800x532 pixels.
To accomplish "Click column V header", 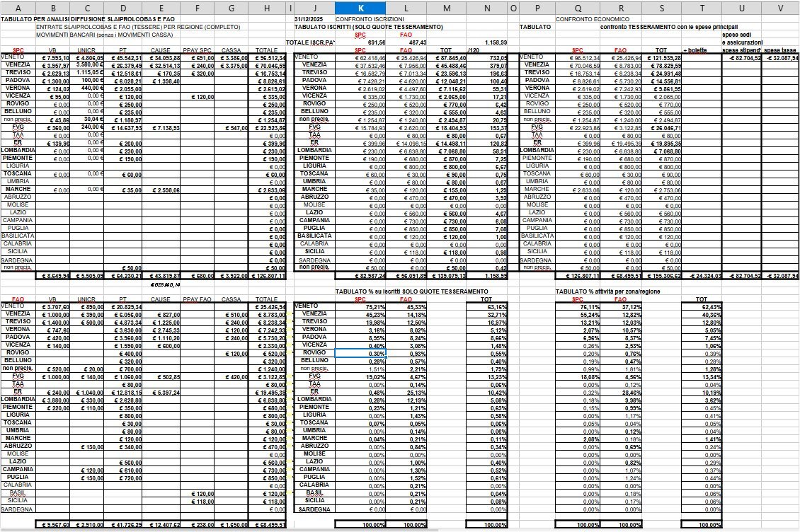I will point(779,6).
